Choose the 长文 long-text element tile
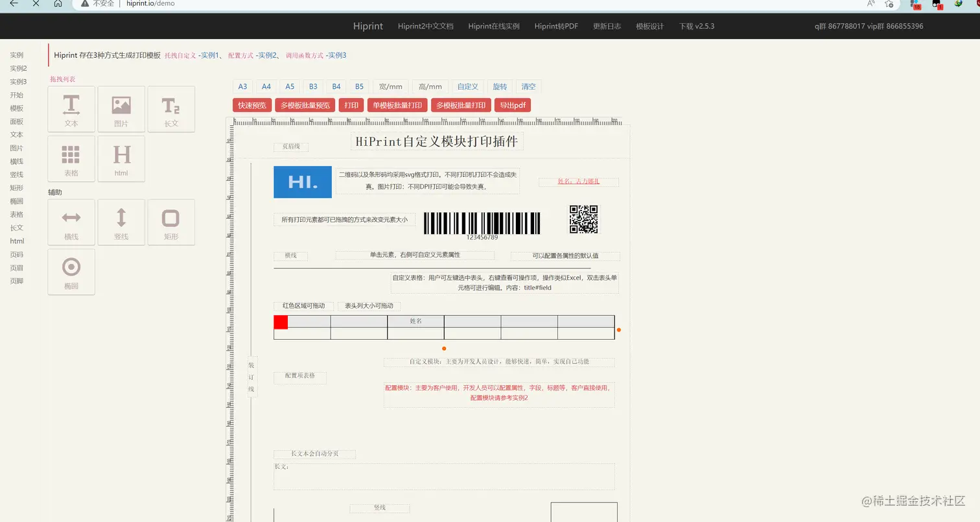 pos(171,109)
